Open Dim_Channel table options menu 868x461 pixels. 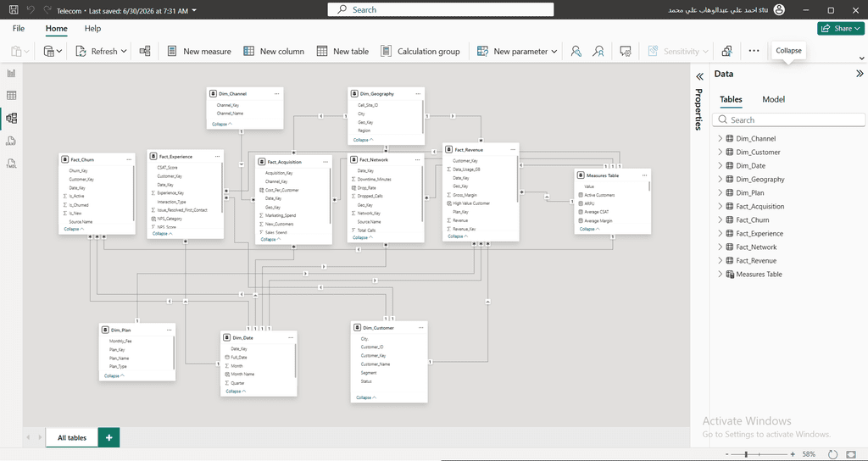pos(276,94)
